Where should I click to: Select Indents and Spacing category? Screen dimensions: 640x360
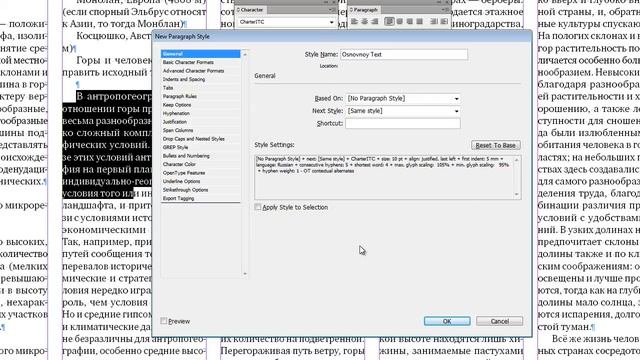coord(200,80)
